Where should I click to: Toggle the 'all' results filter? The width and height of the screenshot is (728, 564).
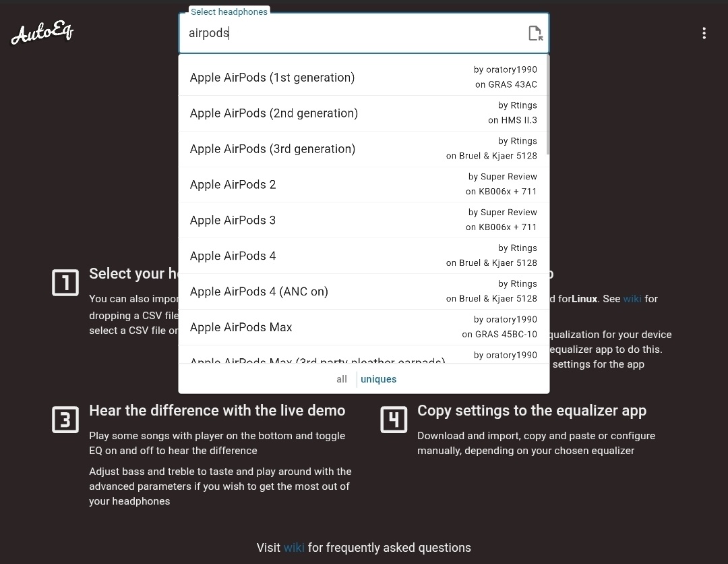pos(342,379)
